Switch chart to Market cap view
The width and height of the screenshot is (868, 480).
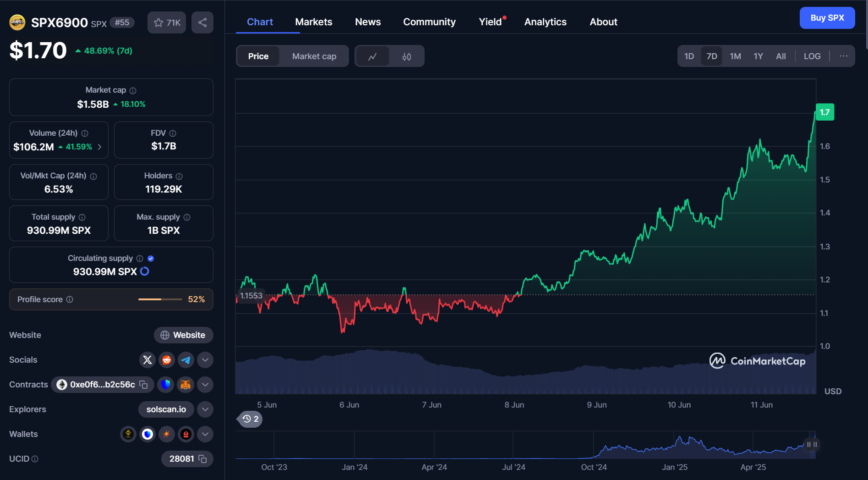point(314,56)
